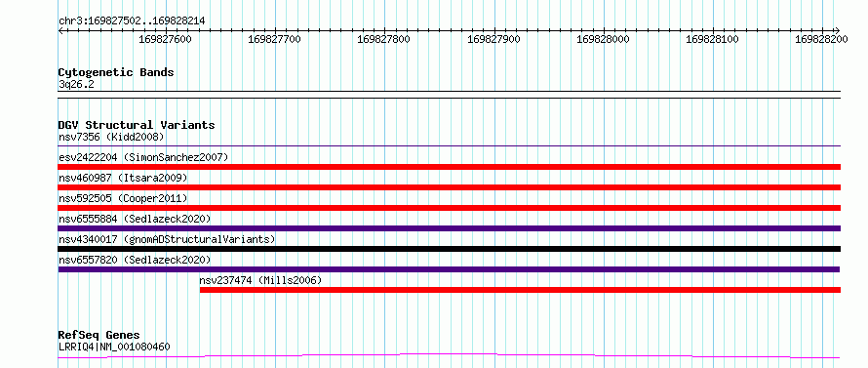Click the nsv6557820 (Sedlazeck2020) label

tap(135, 260)
